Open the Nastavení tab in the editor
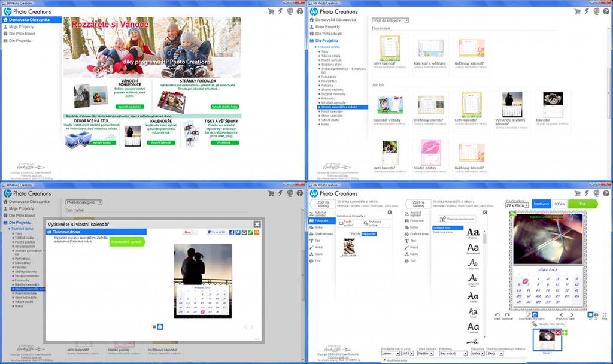 [x=541, y=204]
